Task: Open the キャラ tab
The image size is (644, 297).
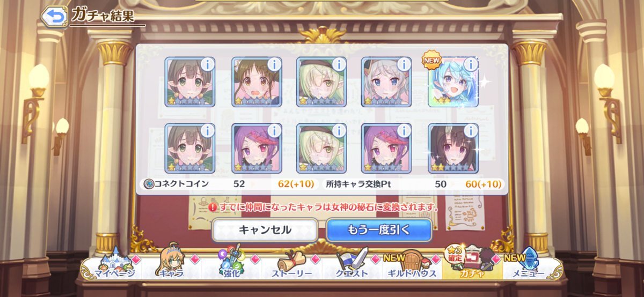Action: coord(172,266)
